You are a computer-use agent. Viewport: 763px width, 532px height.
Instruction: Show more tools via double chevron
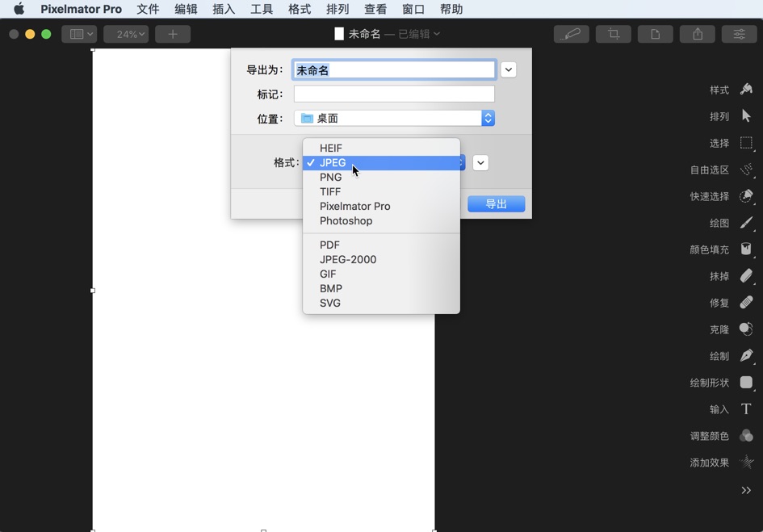tap(746, 490)
